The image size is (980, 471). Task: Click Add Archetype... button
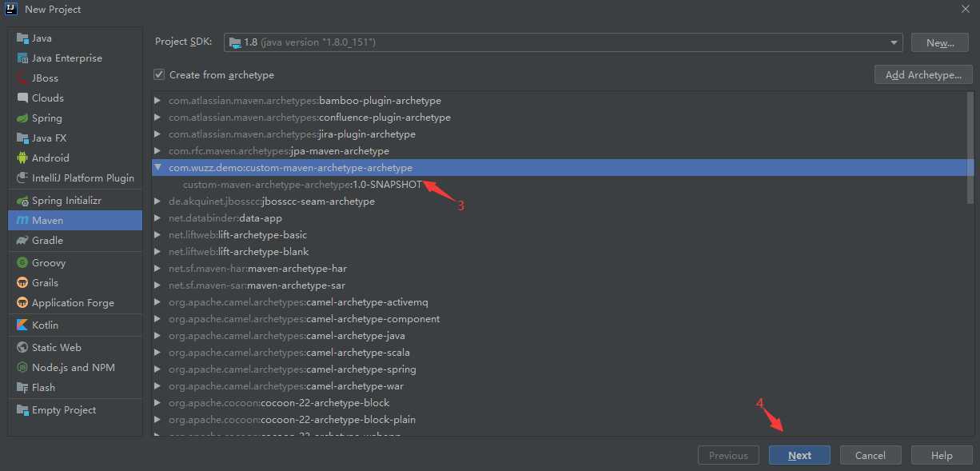(x=923, y=75)
